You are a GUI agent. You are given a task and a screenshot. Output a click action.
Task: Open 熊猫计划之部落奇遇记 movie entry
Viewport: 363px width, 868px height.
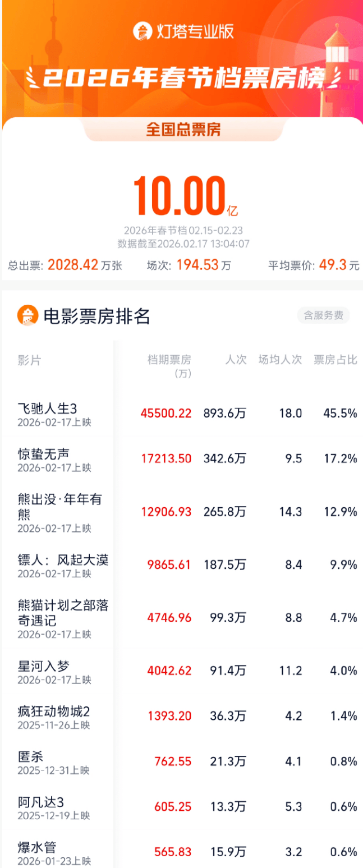[x=63, y=613]
